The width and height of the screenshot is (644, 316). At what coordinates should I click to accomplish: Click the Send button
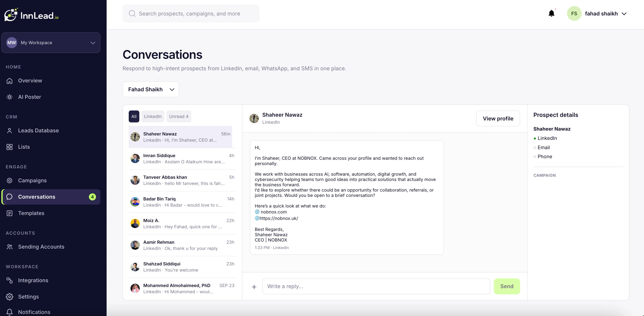coord(507,286)
